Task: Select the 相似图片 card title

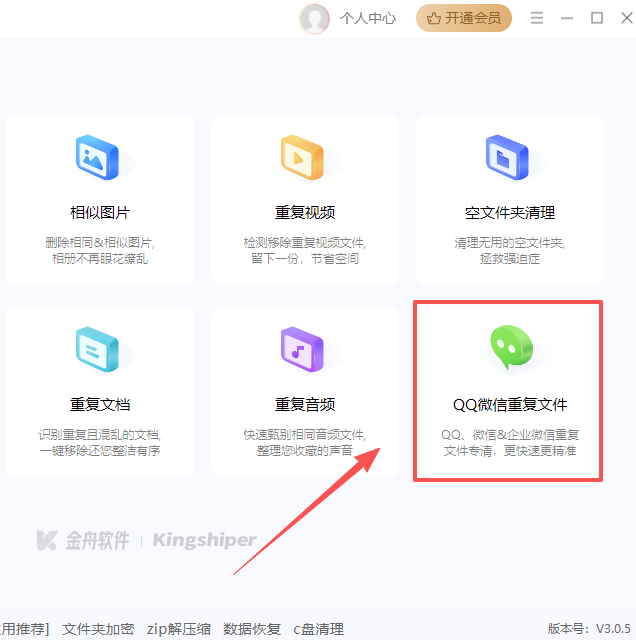Action: [99, 213]
